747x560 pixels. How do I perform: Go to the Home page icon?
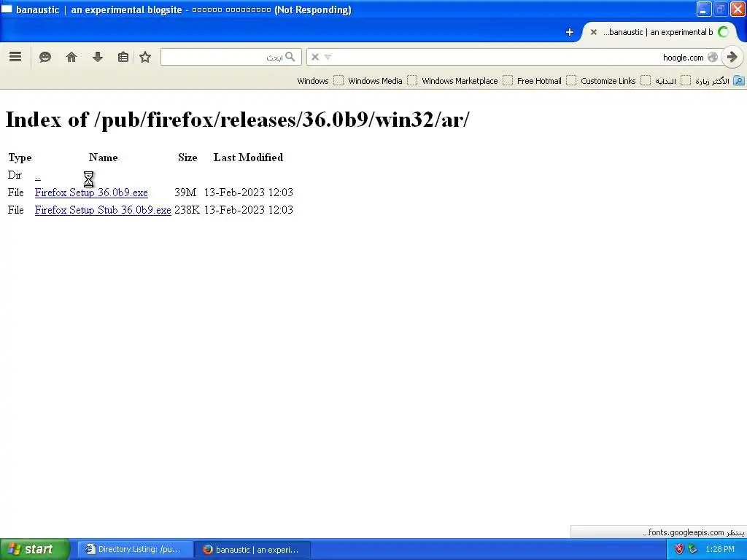(x=71, y=57)
